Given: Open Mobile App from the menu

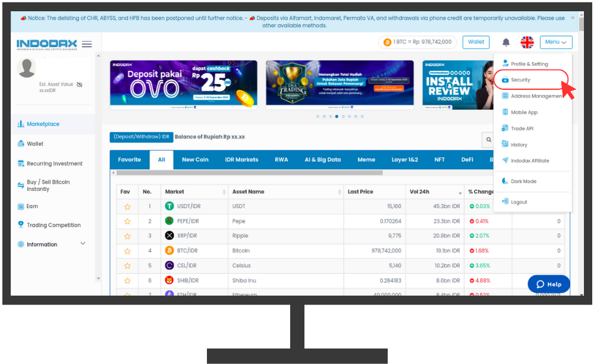Looking at the screenshot, I should 520,112.
